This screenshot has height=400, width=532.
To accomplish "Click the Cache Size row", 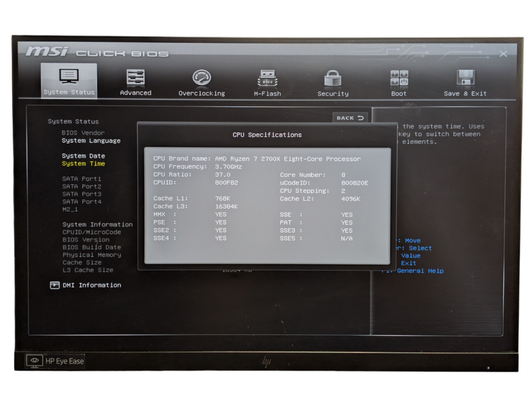I will tap(82, 263).
